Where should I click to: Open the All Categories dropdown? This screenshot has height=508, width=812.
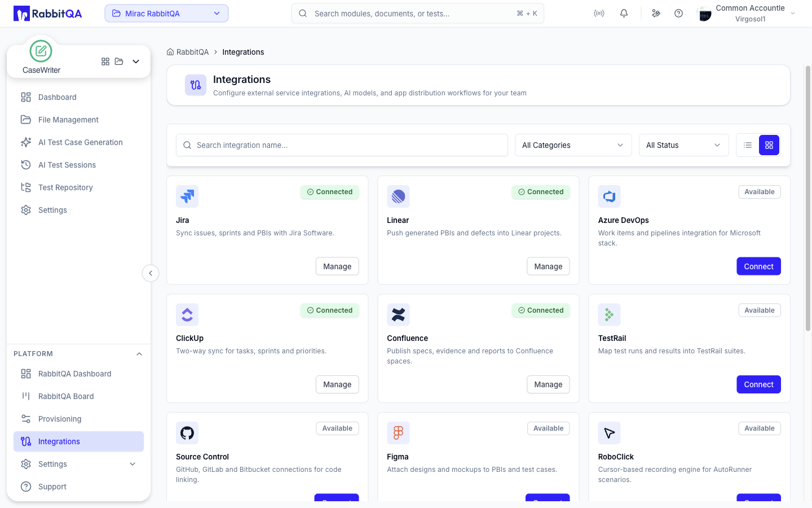pyautogui.click(x=573, y=145)
